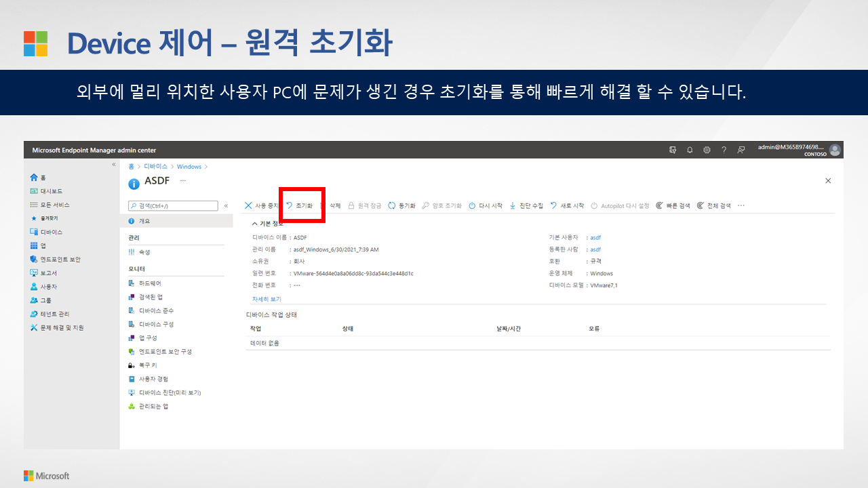Open the feedback icon in header
868x488 pixels.
click(x=741, y=150)
